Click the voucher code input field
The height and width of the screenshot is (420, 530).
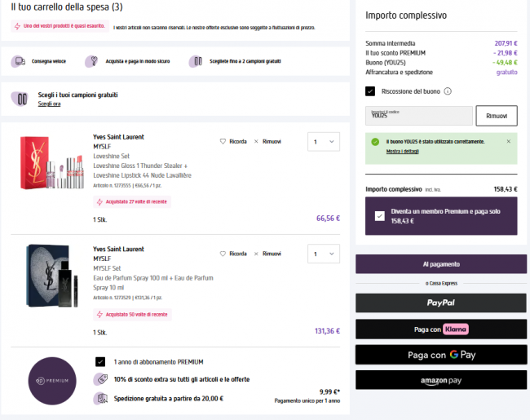[418, 116]
